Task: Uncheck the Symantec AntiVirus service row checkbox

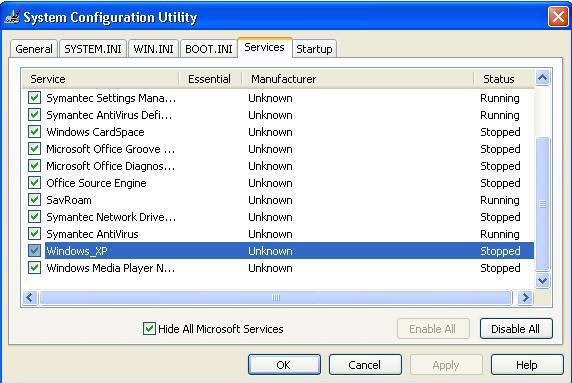Action: coord(34,233)
